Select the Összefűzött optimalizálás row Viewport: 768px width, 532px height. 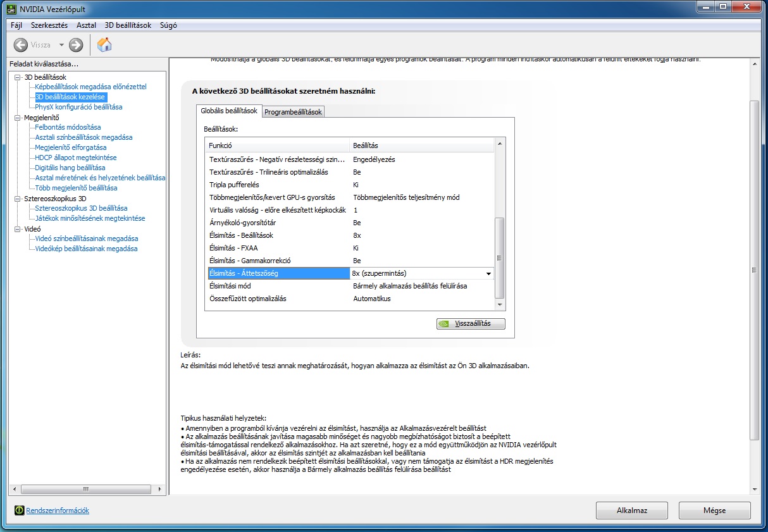(x=350, y=299)
